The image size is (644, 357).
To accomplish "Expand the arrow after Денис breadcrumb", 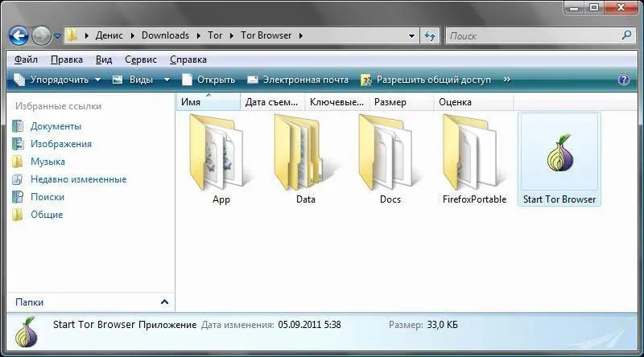I will tap(132, 35).
